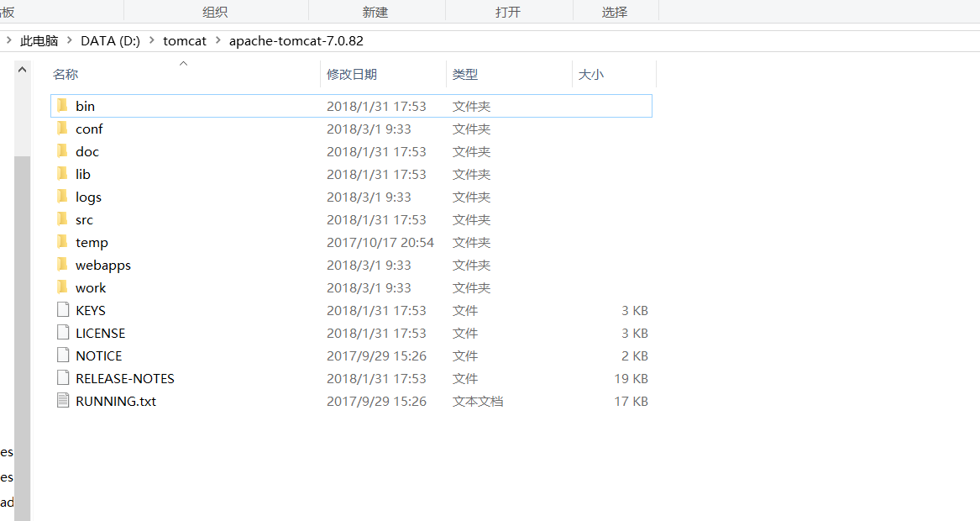Select the webapps folder name
Viewport: 980px width, 521px height.
103,266
